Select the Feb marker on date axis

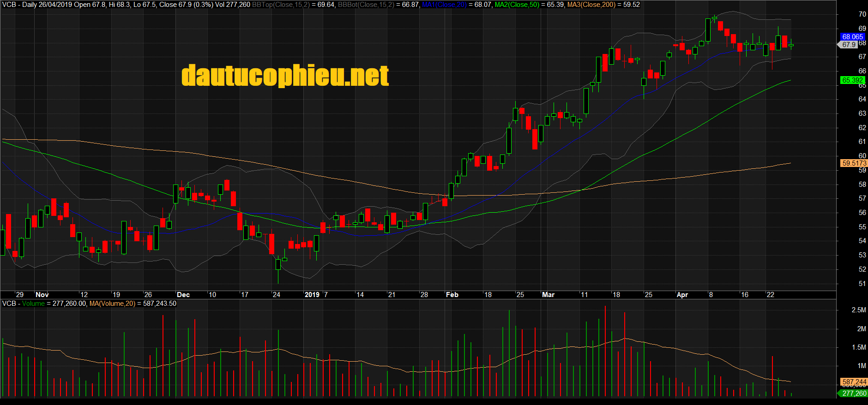(x=452, y=295)
